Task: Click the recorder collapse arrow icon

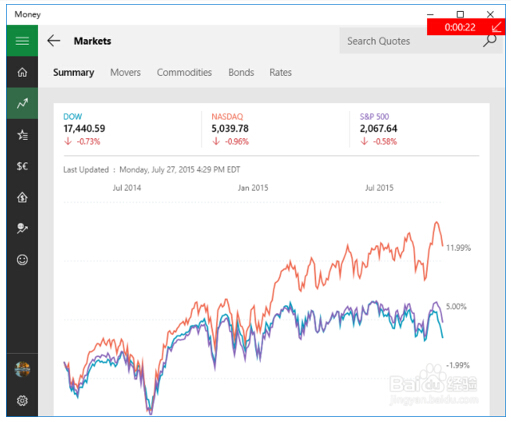Action: [x=497, y=27]
